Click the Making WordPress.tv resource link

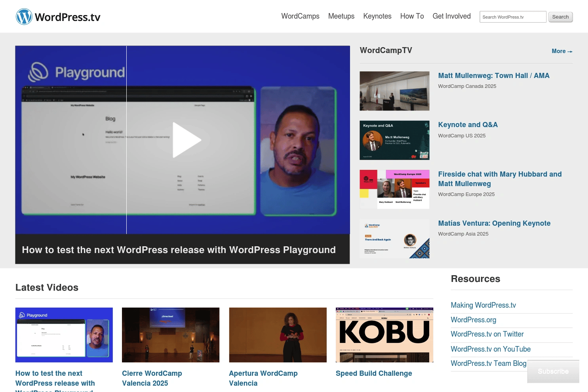click(x=483, y=305)
